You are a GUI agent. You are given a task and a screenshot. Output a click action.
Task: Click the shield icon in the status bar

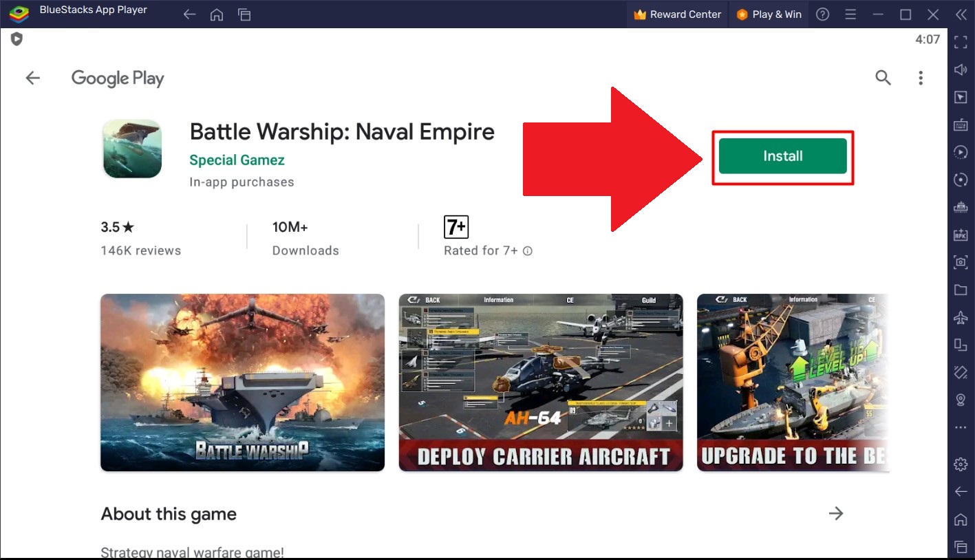[x=17, y=39]
